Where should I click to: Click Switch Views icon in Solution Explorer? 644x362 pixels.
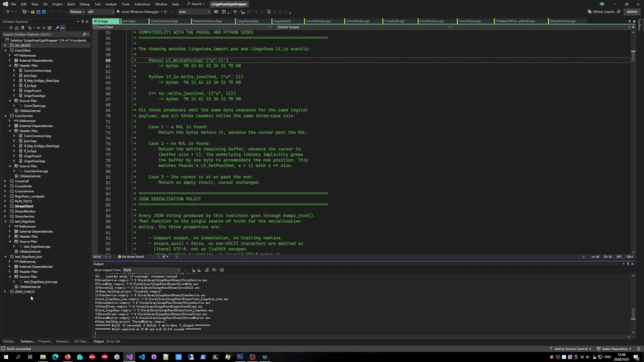(22, 28)
